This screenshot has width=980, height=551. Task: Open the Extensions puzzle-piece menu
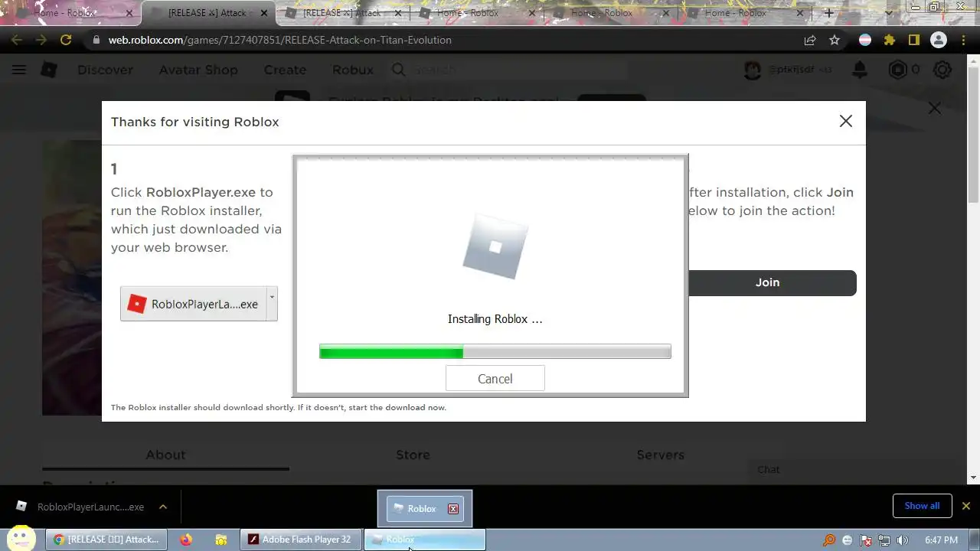(x=890, y=40)
